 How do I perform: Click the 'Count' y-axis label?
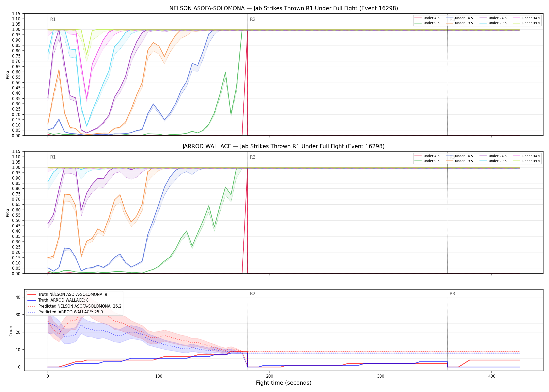pyautogui.click(x=11, y=330)
